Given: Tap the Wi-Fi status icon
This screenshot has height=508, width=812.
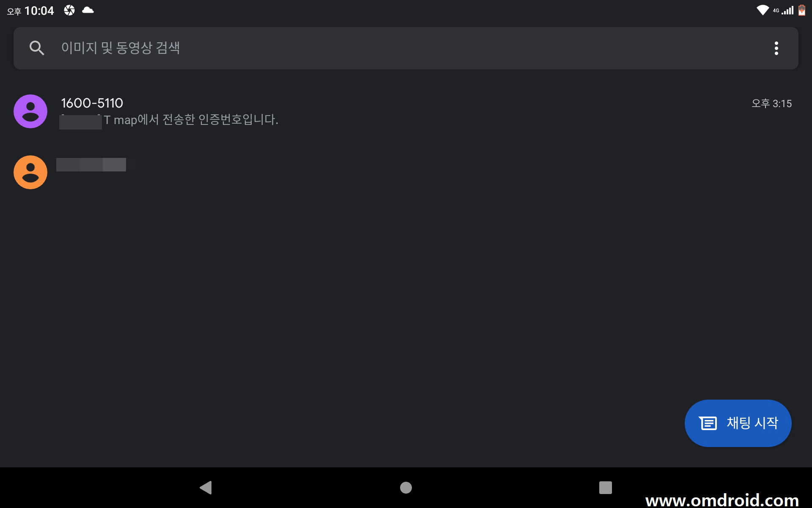Looking at the screenshot, I should (763, 10).
